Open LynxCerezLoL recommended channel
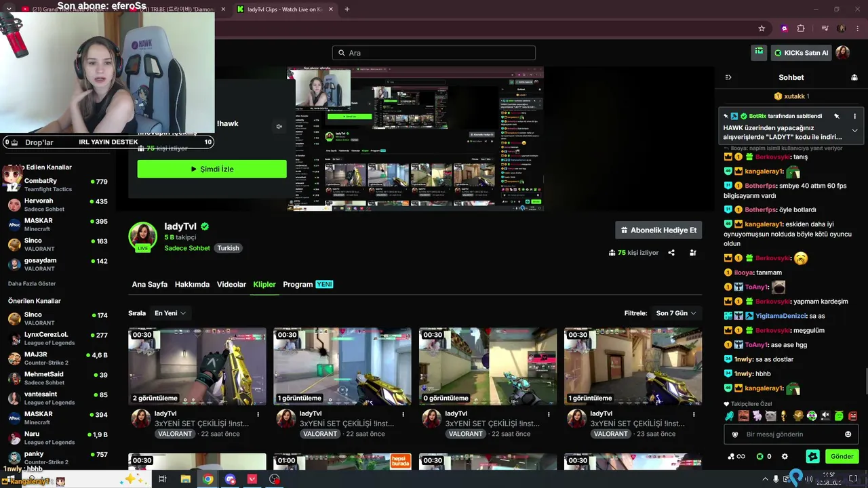 coord(58,338)
